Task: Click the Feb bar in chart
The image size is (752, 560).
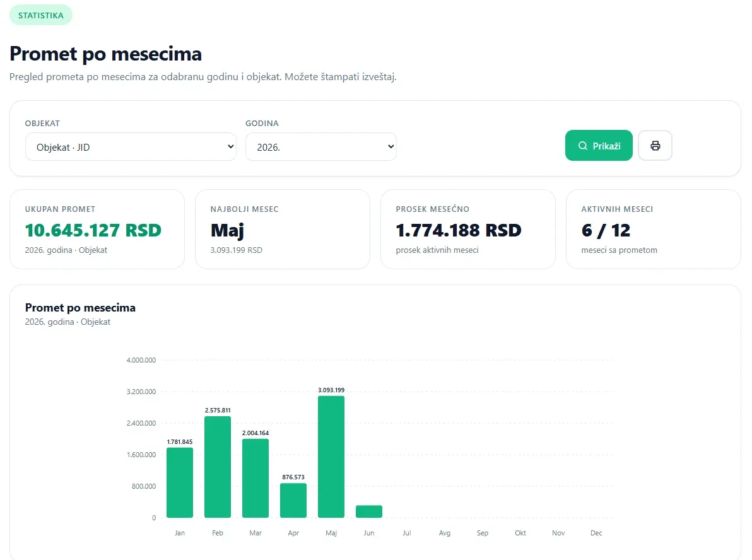Action: (x=218, y=467)
